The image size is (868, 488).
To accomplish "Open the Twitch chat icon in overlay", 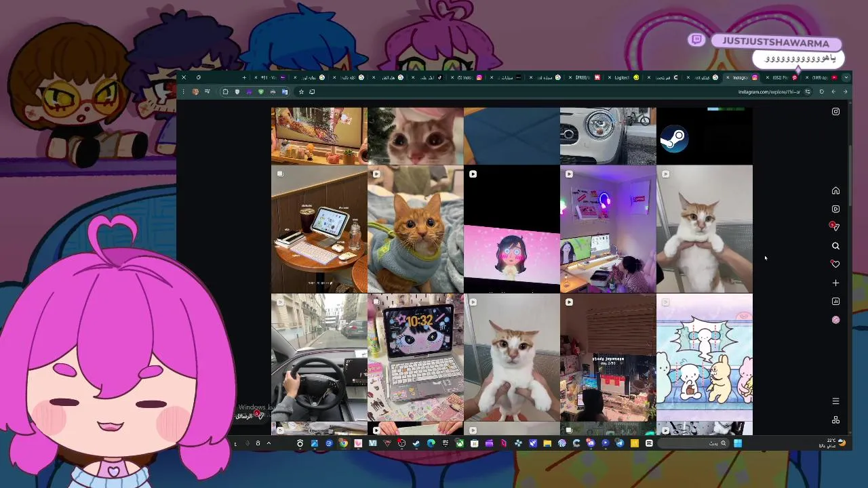I will coord(696,40).
